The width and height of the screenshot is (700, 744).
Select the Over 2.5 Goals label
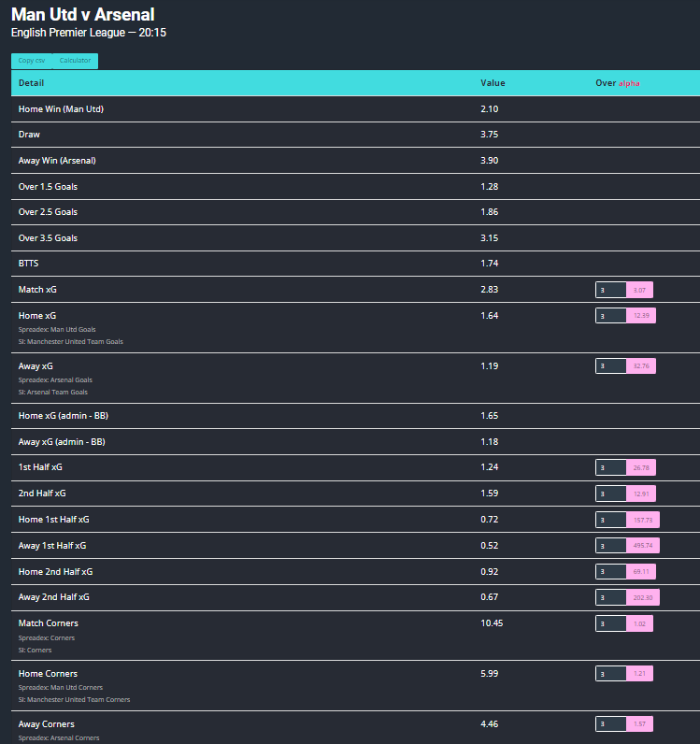tap(48, 212)
